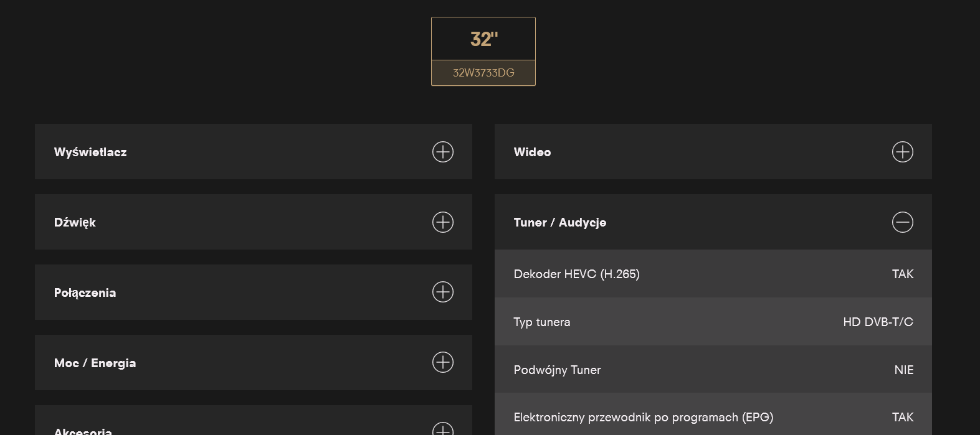Image resolution: width=980 pixels, height=435 pixels.
Task: Collapse Tuner / Audycje using minus icon
Action: coord(903,222)
